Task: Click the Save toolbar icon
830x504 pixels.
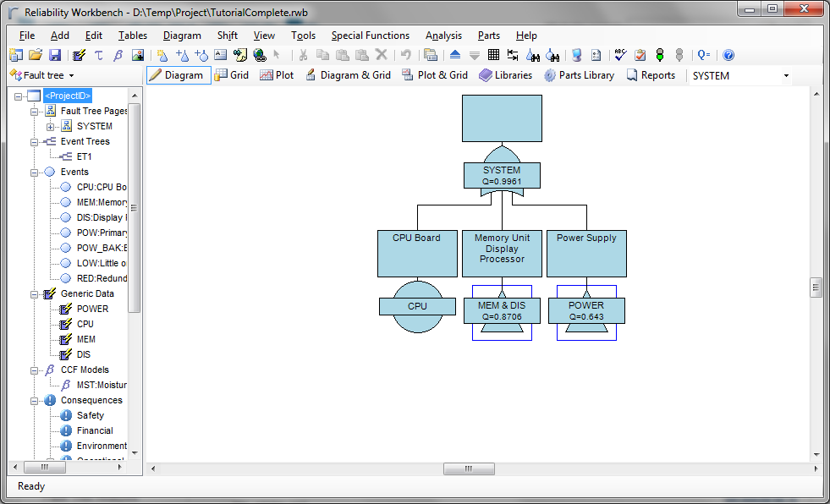Action: tap(54, 54)
